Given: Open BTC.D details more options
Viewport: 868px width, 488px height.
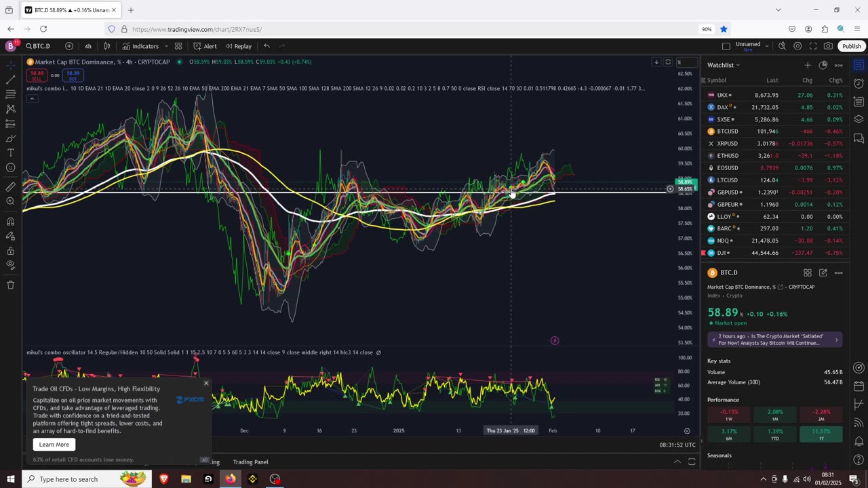Looking at the screenshot, I should pos(839,272).
